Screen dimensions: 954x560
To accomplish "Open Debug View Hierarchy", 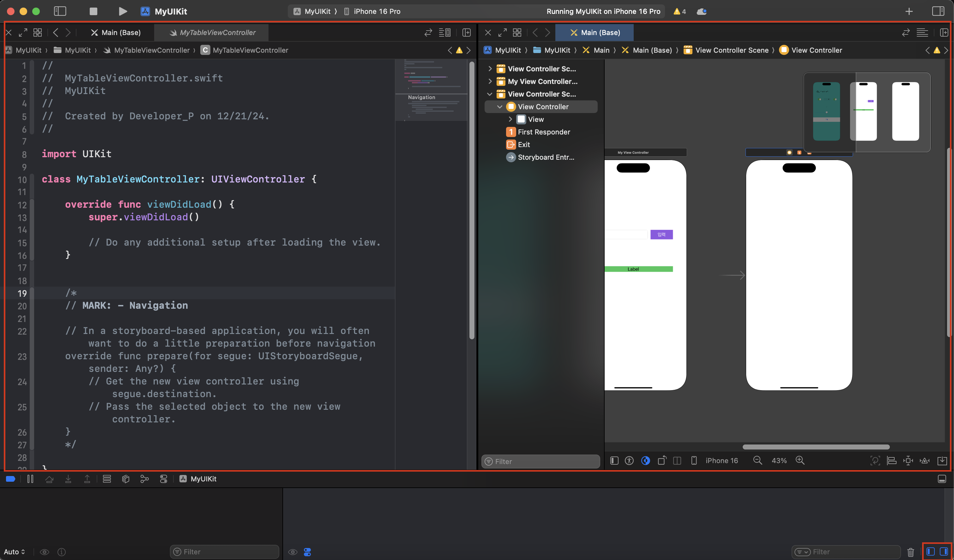I will tap(126, 479).
